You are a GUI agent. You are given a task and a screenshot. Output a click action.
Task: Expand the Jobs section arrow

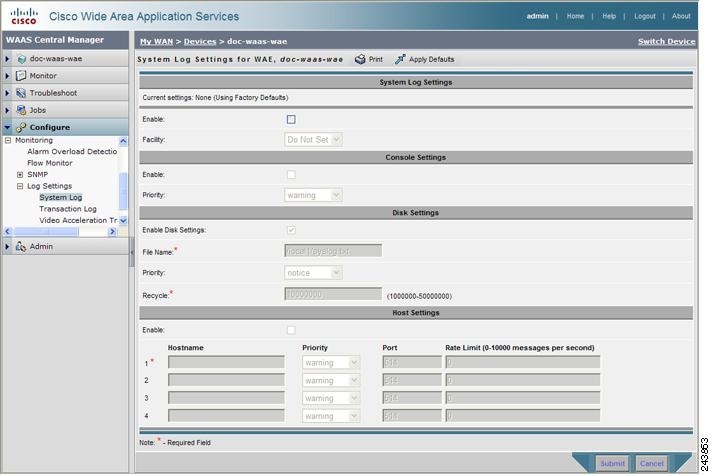click(7, 110)
